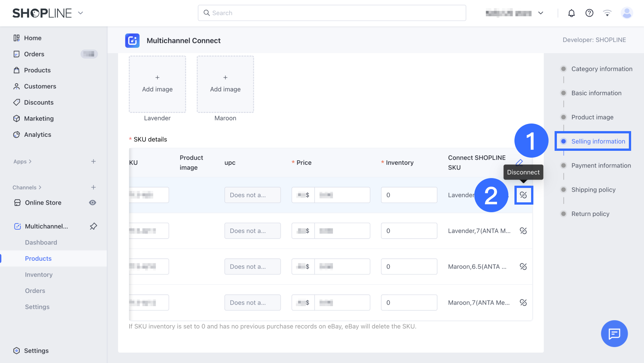Image resolution: width=644 pixels, height=363 pixels.
Task: Open upc dropdown in Maroon,6.5 row
Action: click(252, 267)
